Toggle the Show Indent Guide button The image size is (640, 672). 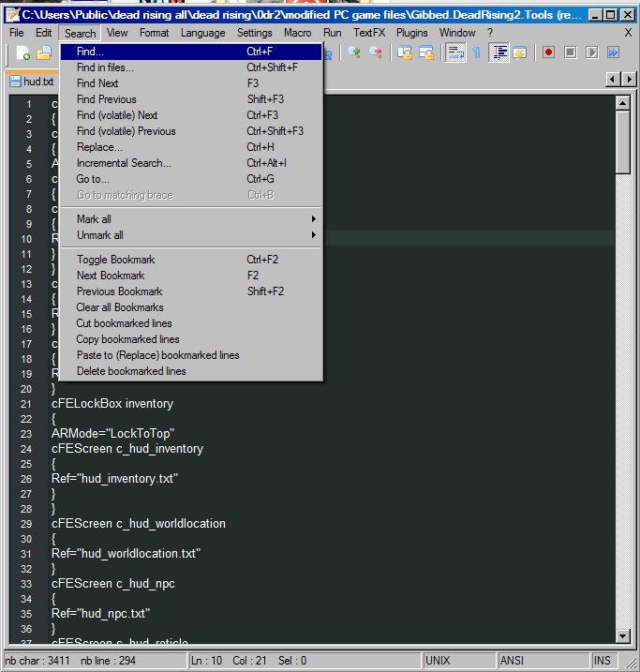(499, 52)
